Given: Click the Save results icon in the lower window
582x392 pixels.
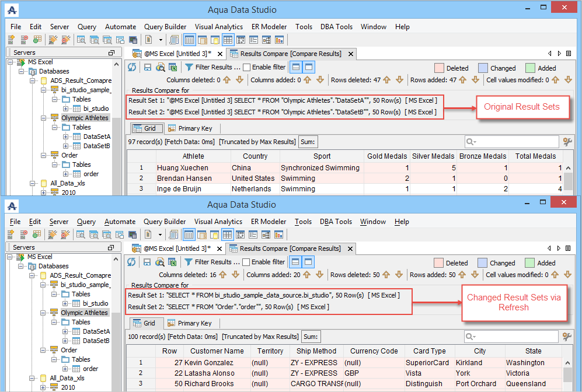Looking at the screenshot, I should tap(148, 262).
